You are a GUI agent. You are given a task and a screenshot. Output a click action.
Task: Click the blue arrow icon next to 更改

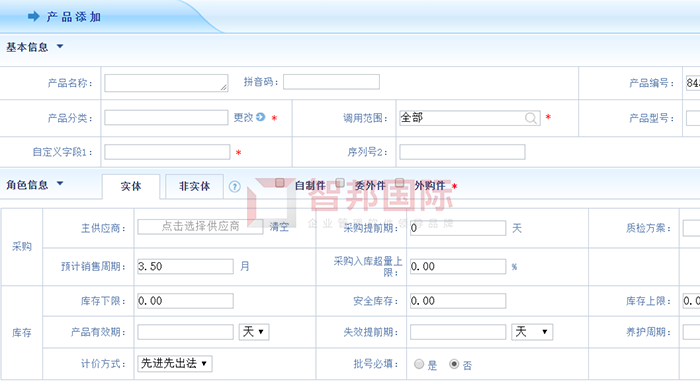[261, 117]
